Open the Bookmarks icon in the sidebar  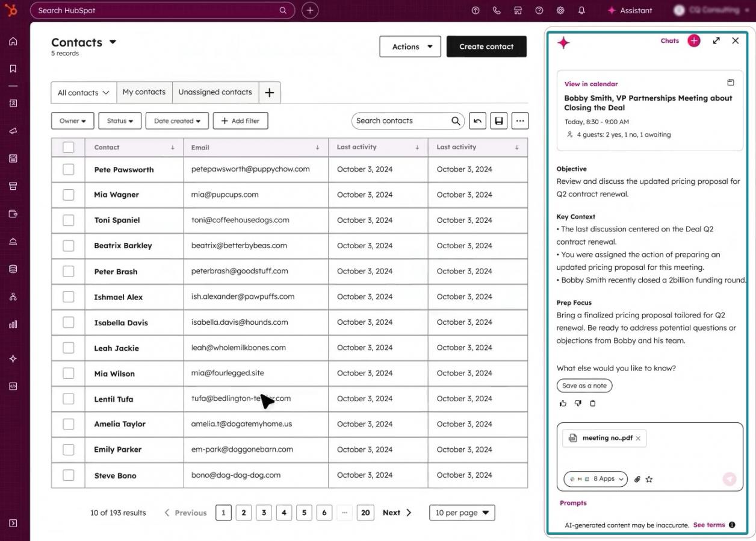click(x=13, y=69)
